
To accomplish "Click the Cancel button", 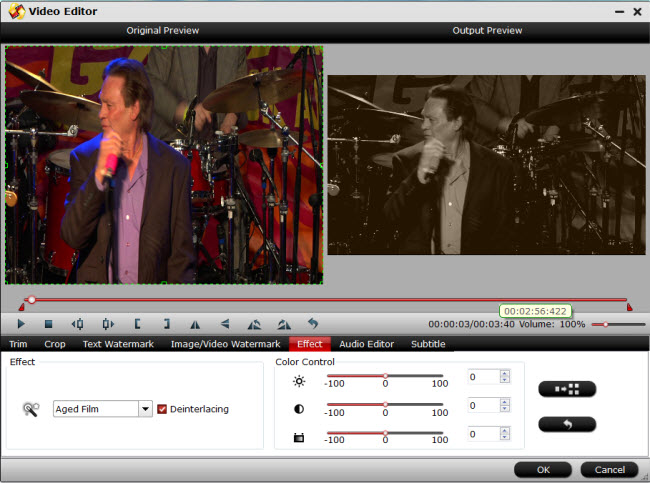I will tap(609, 470).
